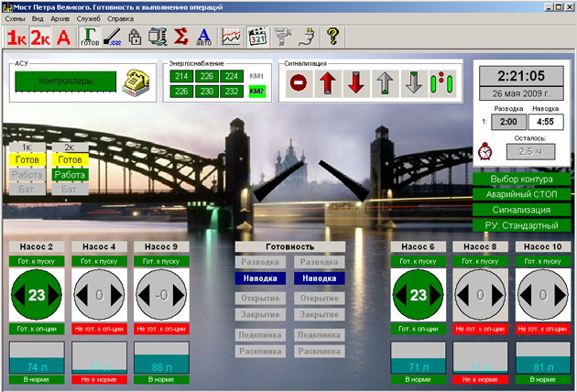The image size is (577, 392).
Task: Open the Архив menu
Action: pos(60,18)
